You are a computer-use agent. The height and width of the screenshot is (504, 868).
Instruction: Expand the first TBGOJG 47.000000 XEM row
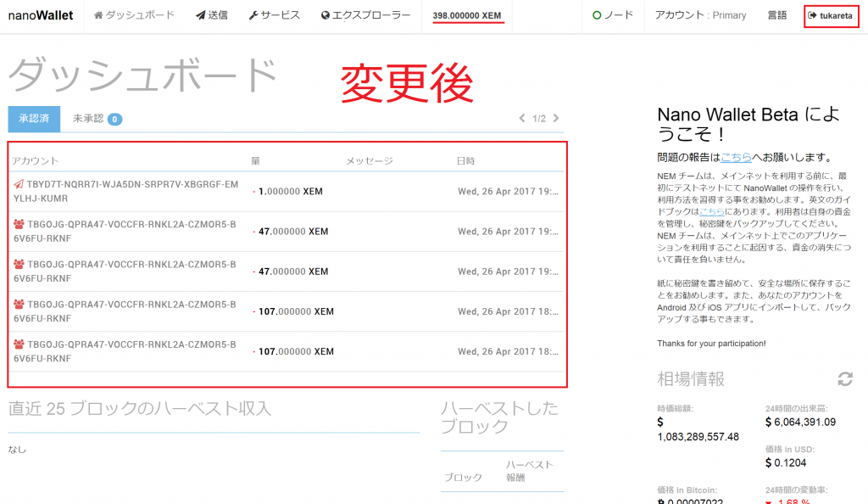(287, 232)
